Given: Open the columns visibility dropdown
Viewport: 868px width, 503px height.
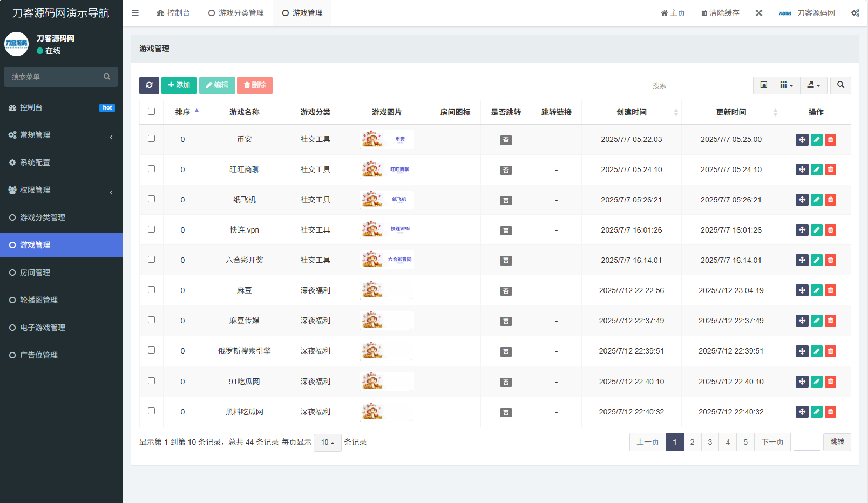Looking at the screenshot, I should (x=786, y=85).
